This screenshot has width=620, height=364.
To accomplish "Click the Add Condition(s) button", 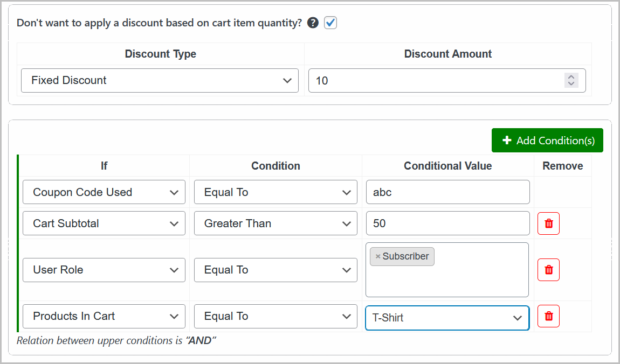I will point(547,140).
